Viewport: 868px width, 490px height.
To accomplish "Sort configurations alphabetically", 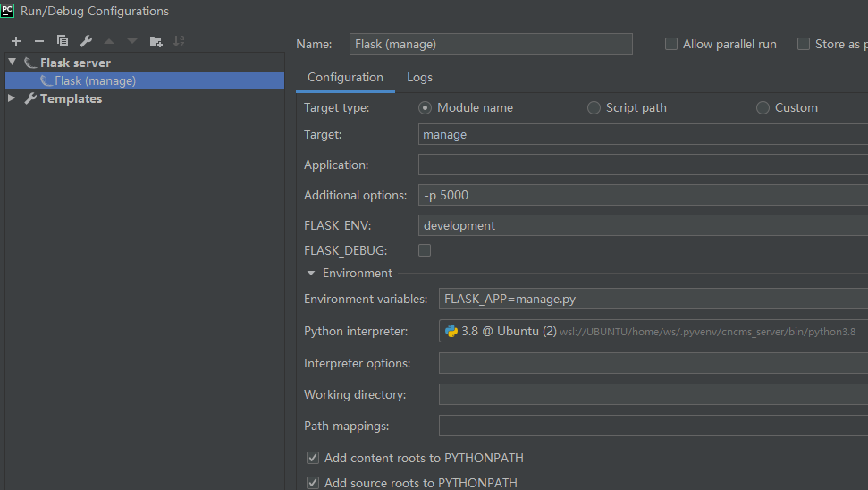I will pyautogui.click(x=179, y=41).
